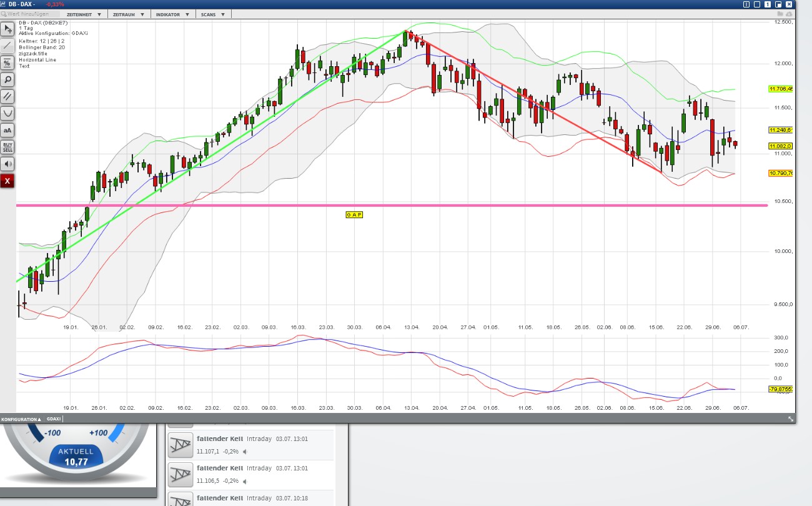Click the '1 Tag' timeframe legend text
The height and width of the screenshot is (506, 812).
(x=25, y=28)
